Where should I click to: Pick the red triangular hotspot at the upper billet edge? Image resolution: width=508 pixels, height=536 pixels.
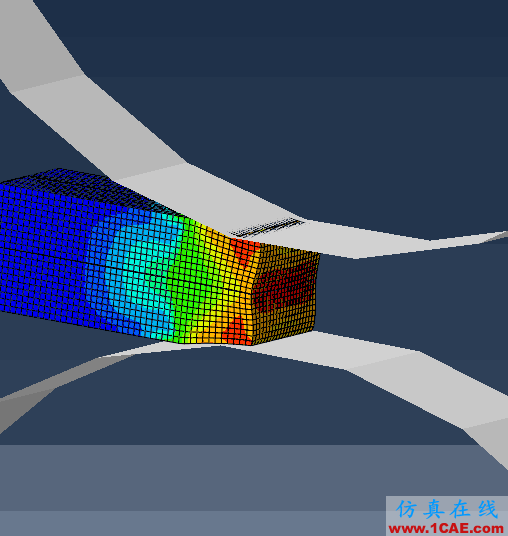coord(243,252)
